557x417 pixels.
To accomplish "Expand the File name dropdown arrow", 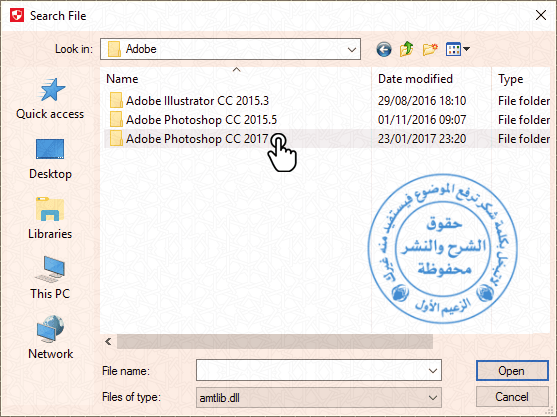I will (x=433, y=371).
